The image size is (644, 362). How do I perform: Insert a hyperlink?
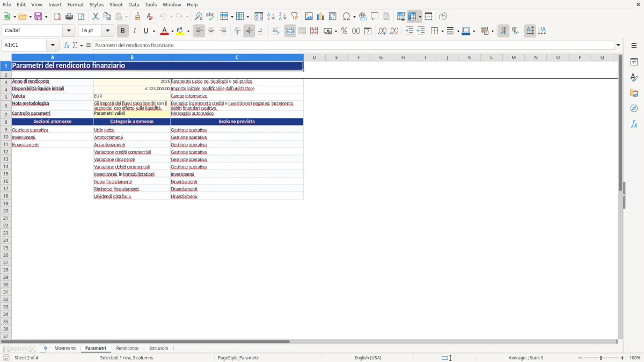point(363,17)
